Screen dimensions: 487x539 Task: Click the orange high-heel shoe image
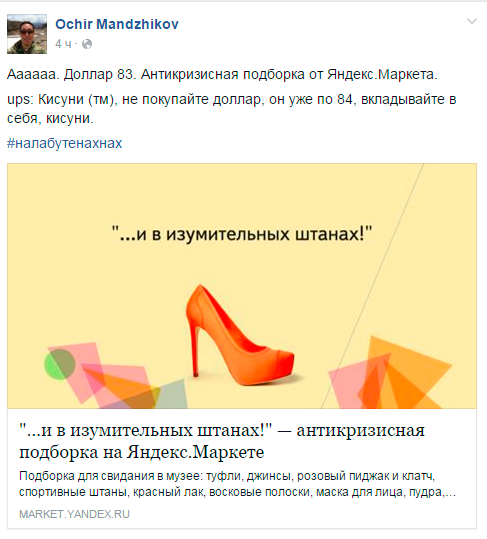240,335
